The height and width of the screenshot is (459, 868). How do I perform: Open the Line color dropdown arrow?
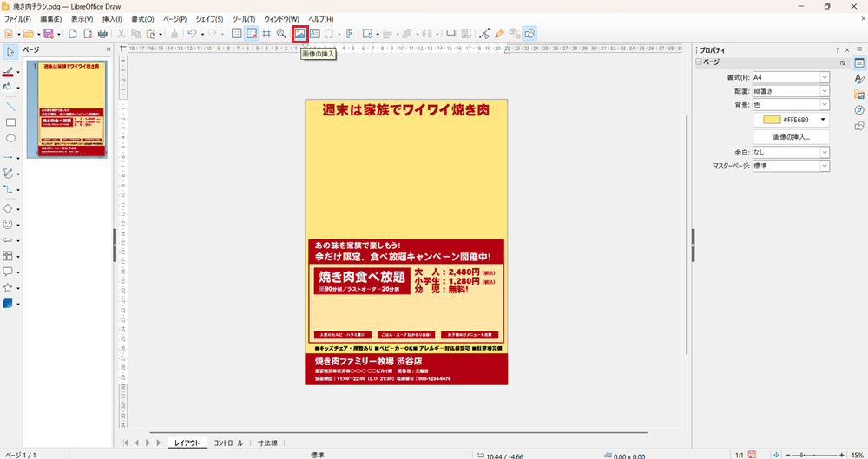click(x=17, y=73)
